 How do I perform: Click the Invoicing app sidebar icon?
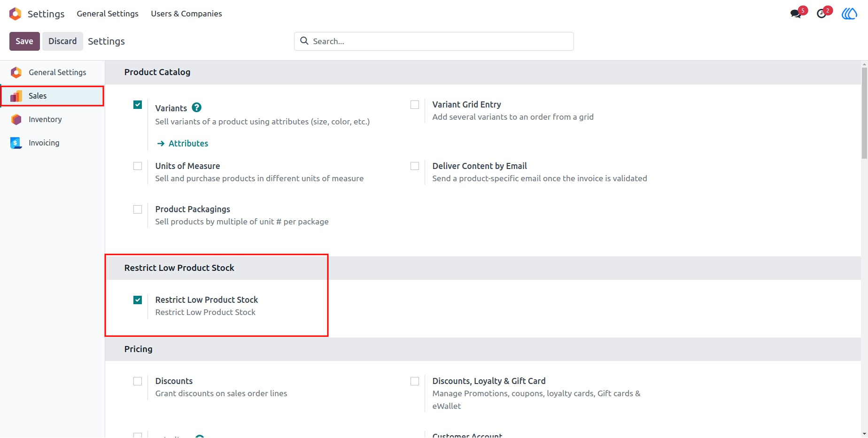[x=16, y=143]
